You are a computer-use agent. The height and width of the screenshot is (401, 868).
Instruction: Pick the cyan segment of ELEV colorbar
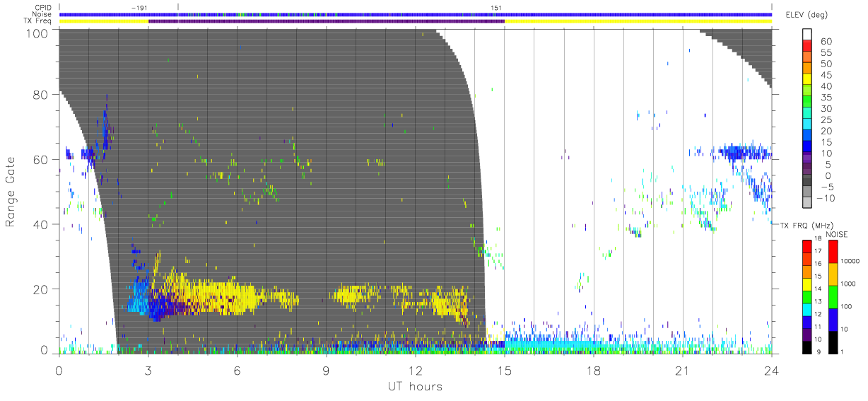807,124
